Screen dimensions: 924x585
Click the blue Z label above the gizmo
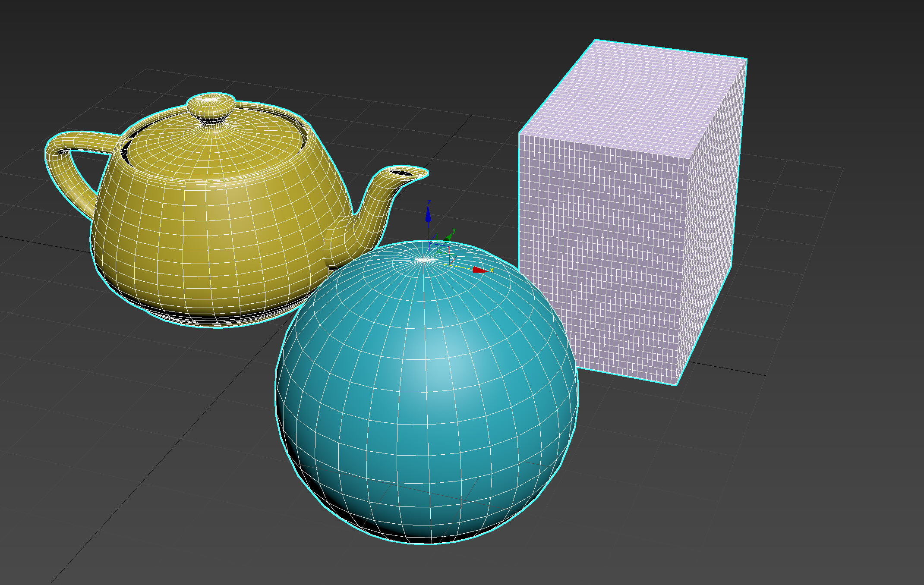[x=429, y=202]
